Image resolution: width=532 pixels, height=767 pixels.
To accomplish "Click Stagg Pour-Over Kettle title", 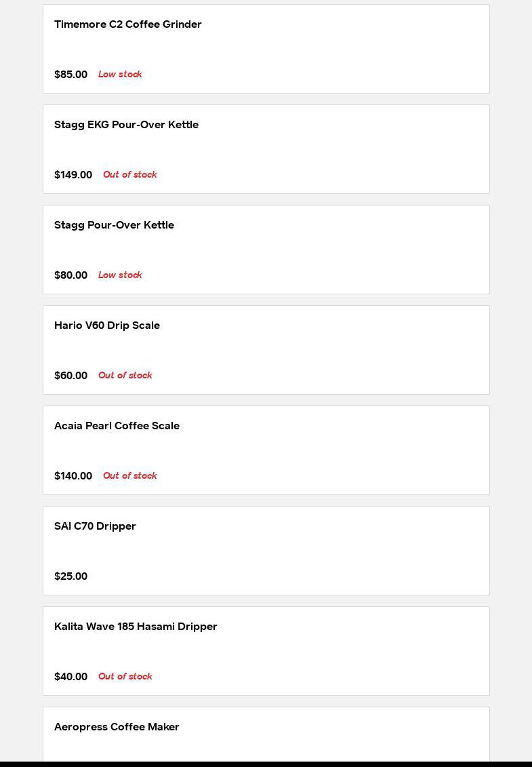I will pos(114,225).
